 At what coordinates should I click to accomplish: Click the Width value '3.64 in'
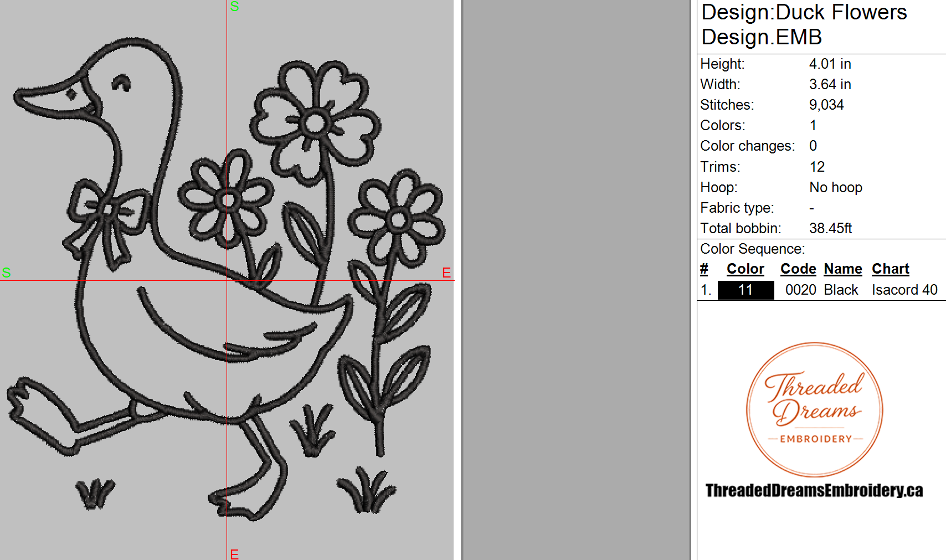(x=830, y=84)
